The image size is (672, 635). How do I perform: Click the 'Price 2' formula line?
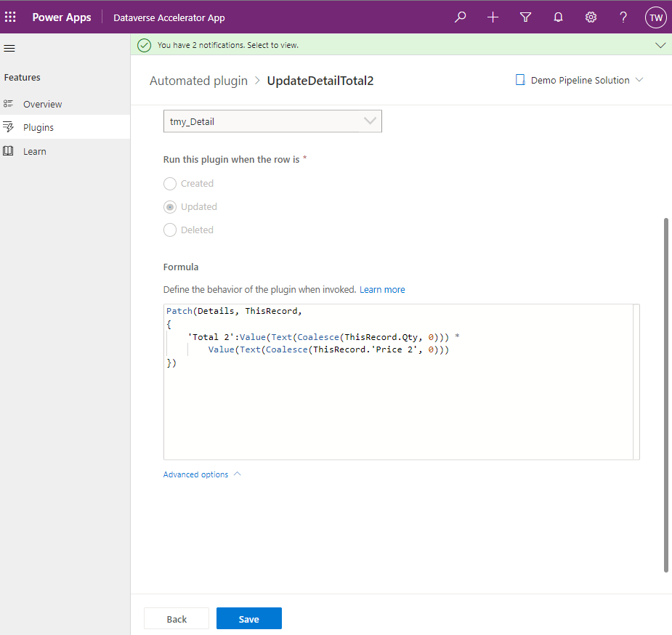[328, 349]
